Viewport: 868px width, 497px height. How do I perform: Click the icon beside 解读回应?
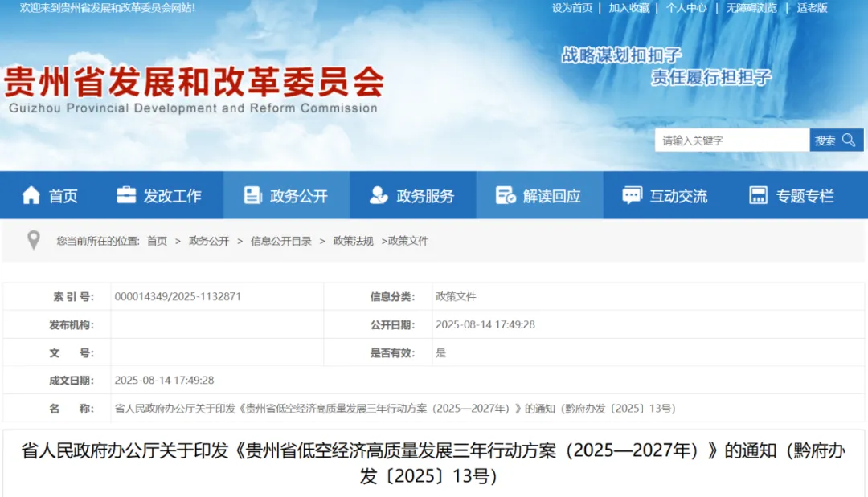coord(506,195)
